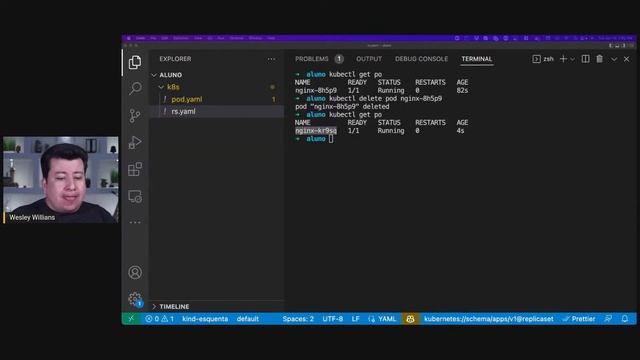Image resolution: width=640 pixels, height=360 pixels.
Task: Click 'pod "nginx-8h5p9" deleted' output line
Action: pyautogui.click(x=342, y=107)
